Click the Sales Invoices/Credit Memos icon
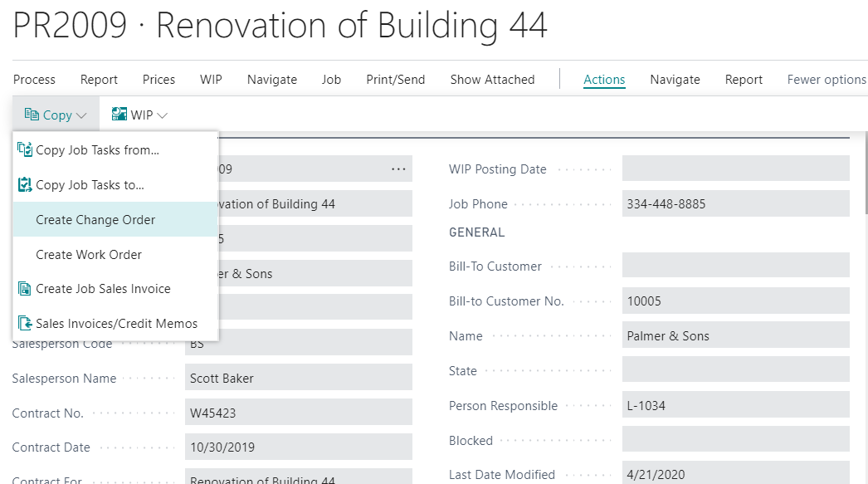Image resolution: width=868 pixels, height=484 pixels. click(25, 324)
